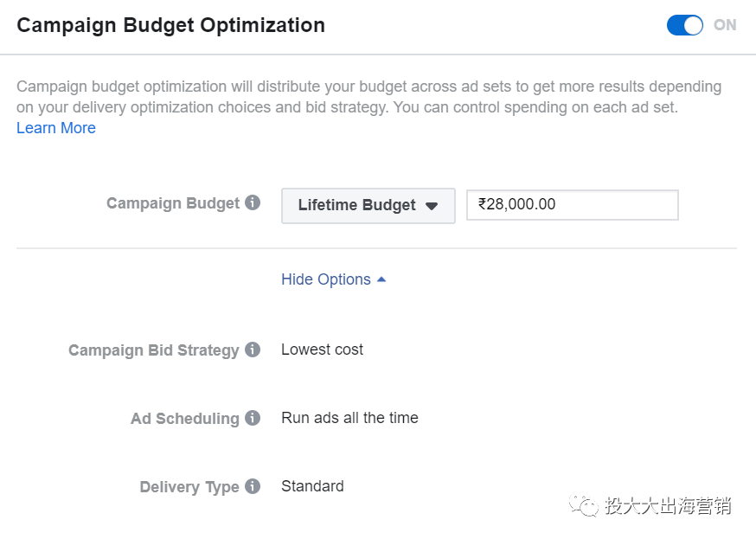Viewport: 756px width, 539px height.
Task: Toggle Campaign Budget Optimization switch off
Action: (684, 25)
